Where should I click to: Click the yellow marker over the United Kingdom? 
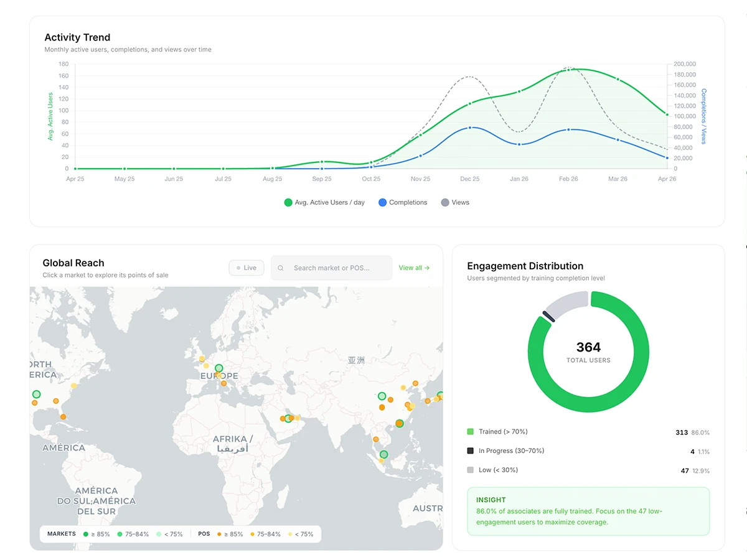pyautogui.click(x=202, y=358)
